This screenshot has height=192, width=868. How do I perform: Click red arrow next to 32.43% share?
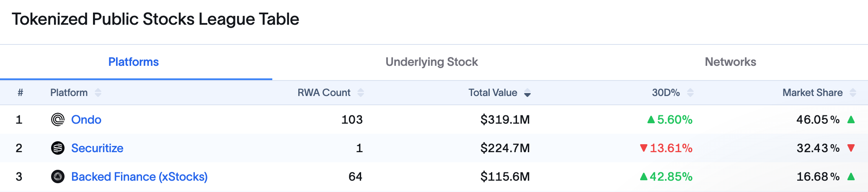point(851,148)
